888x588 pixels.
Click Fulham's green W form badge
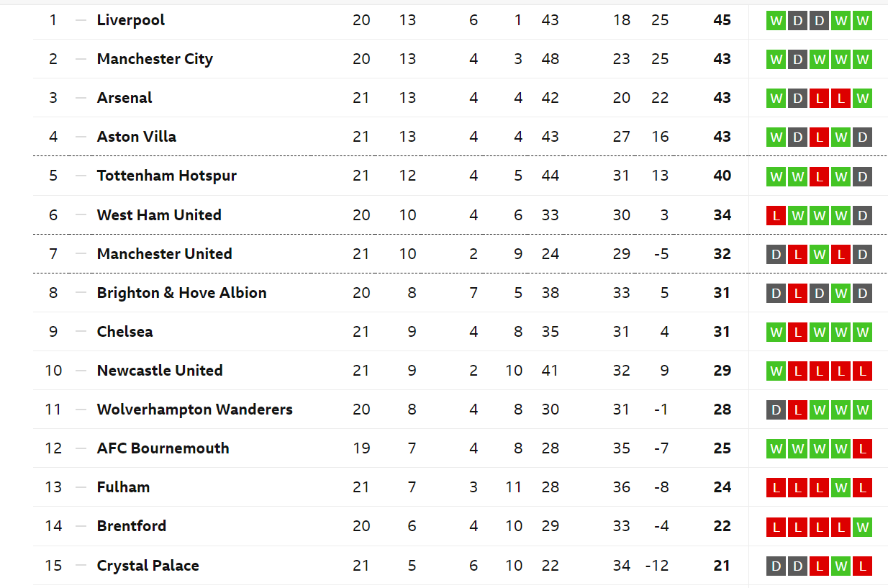coord(841,488)
